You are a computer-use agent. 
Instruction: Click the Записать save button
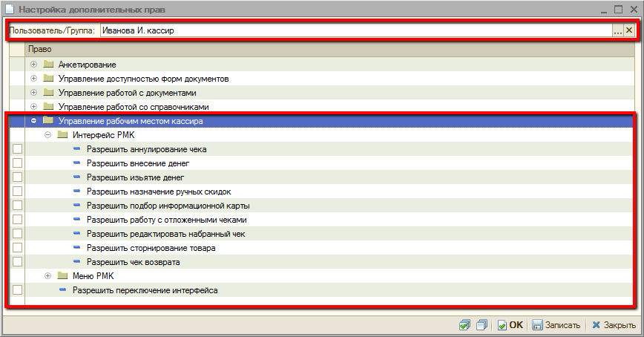point(556,325)
